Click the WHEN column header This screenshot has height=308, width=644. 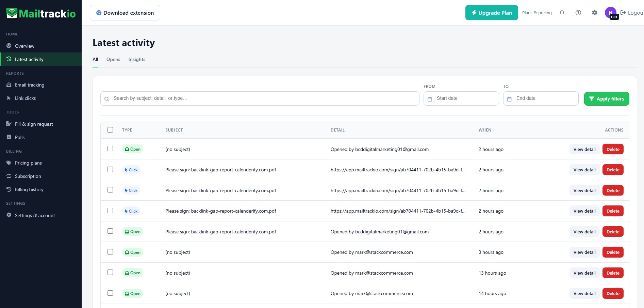click(x=485, y=130)
